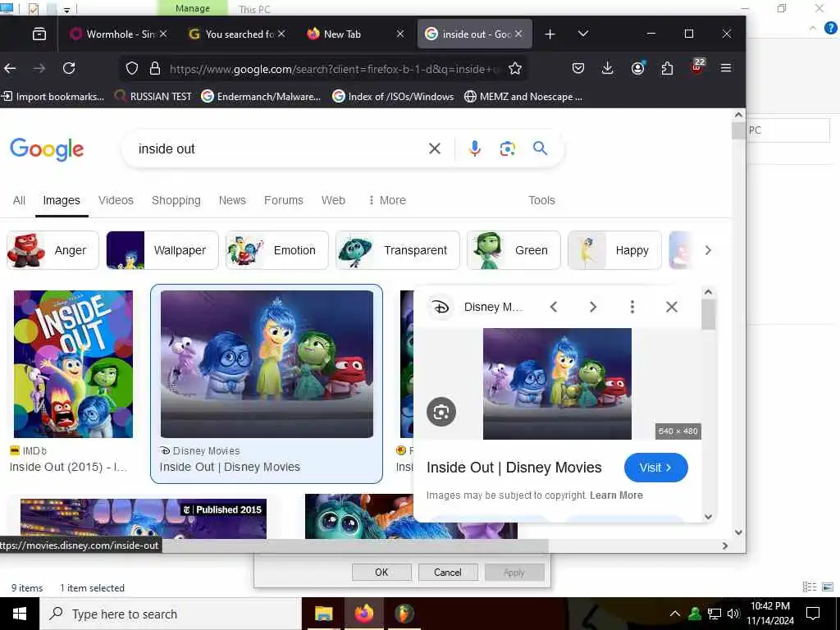
Task: Expand the list all tabs dropdown arrow
Action: pyautogui.click(x=583, y=34)
